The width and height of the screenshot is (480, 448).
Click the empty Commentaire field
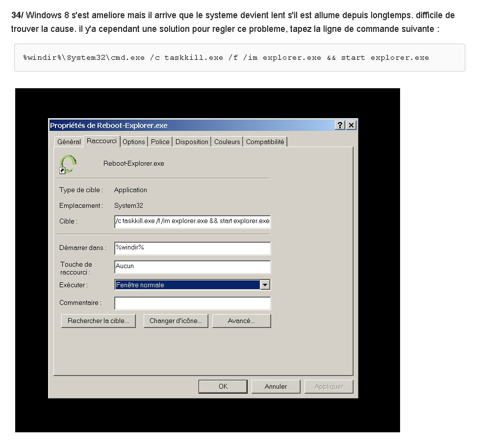click(x=193, y=303)
